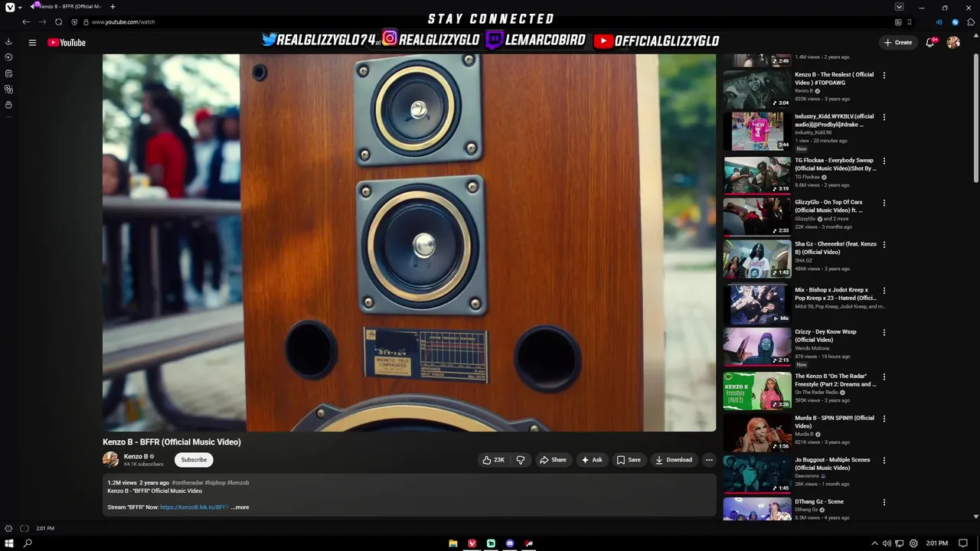Dislike the video
Image resolution: width=980 pixels, height=551 pixels.
[521, 460]
